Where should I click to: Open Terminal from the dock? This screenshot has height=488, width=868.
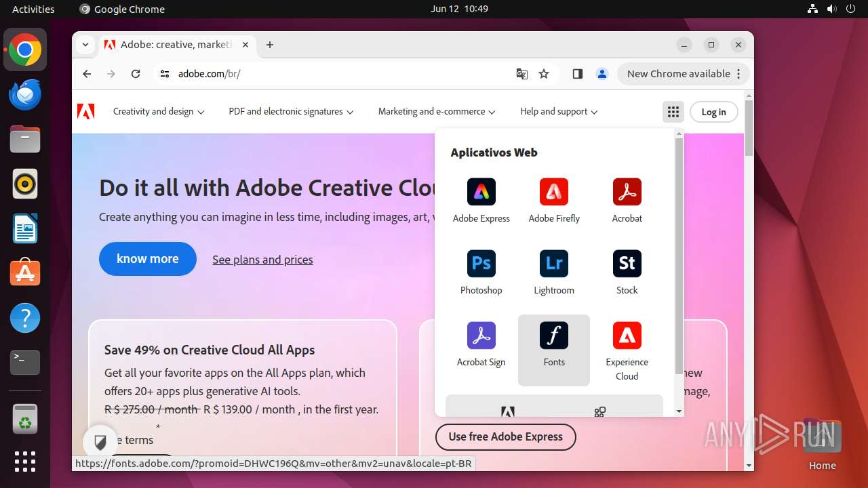click(25, 363)
